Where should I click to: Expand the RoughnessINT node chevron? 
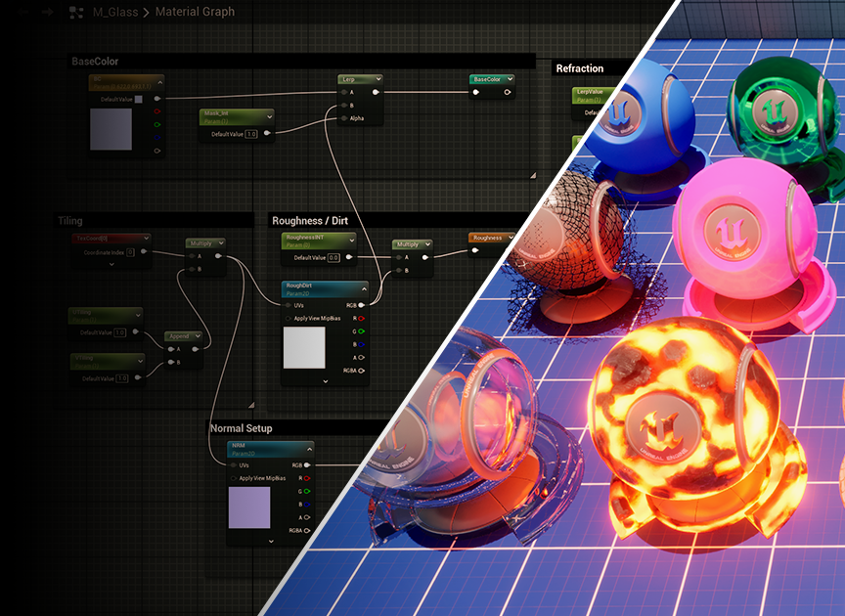[x=351, y=240]
